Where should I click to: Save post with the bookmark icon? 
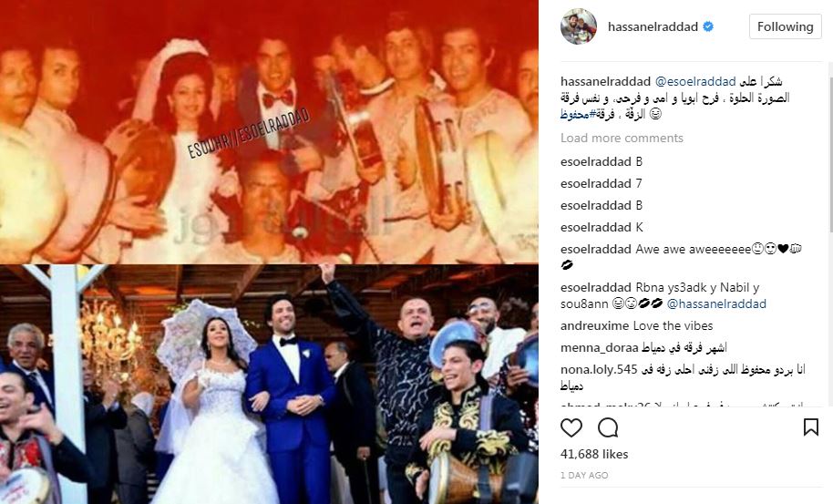point(811,427)
